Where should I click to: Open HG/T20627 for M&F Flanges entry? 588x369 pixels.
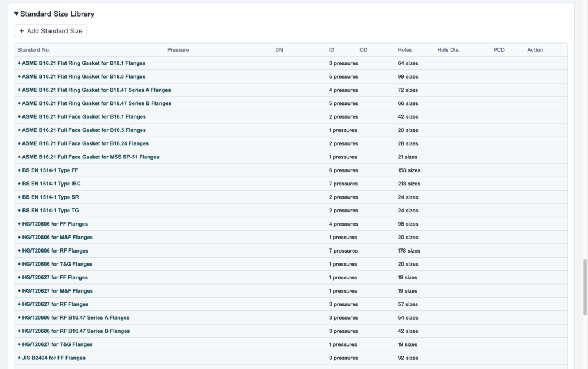coord(55,291)
